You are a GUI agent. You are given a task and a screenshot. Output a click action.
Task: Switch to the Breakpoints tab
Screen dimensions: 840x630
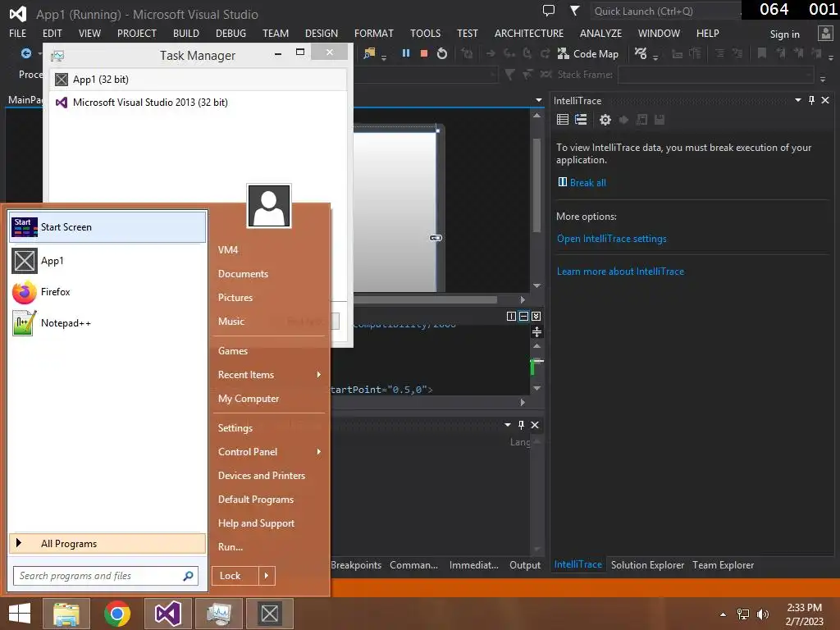(356, 564)
